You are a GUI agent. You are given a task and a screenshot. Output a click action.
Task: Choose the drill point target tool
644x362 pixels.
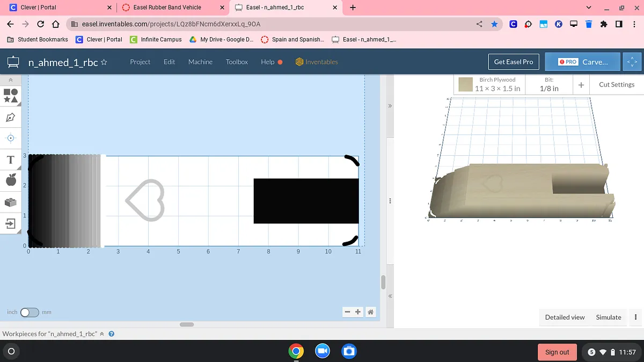point(11,138)
